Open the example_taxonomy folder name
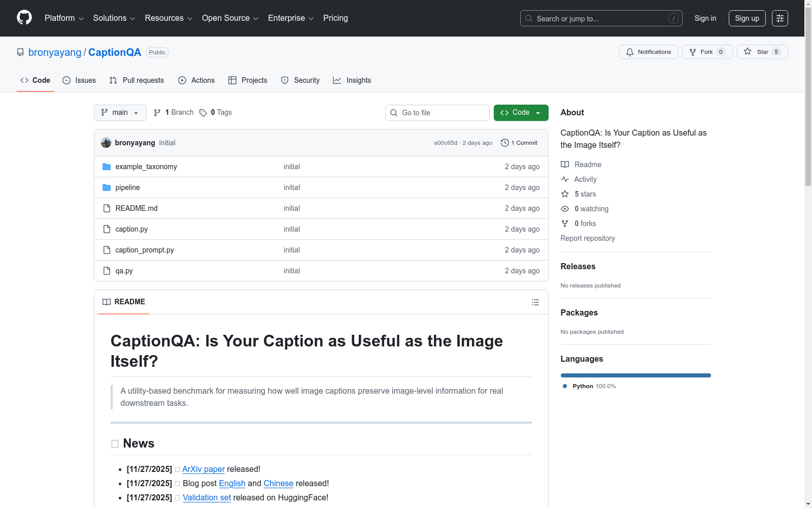This screenshot has height=508, width=812. tap(146, 167)
